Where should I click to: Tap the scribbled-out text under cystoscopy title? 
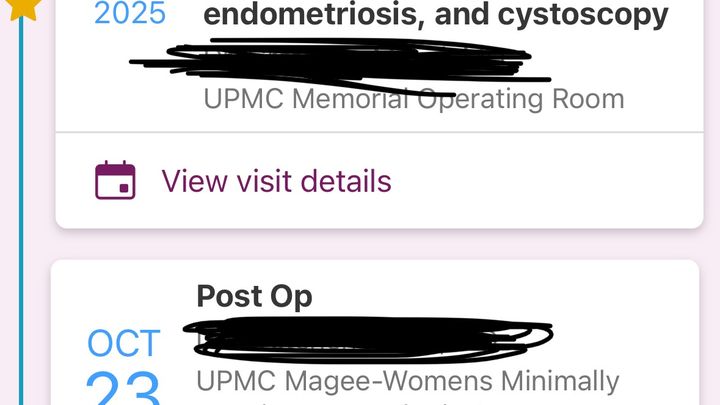[340, 64]
